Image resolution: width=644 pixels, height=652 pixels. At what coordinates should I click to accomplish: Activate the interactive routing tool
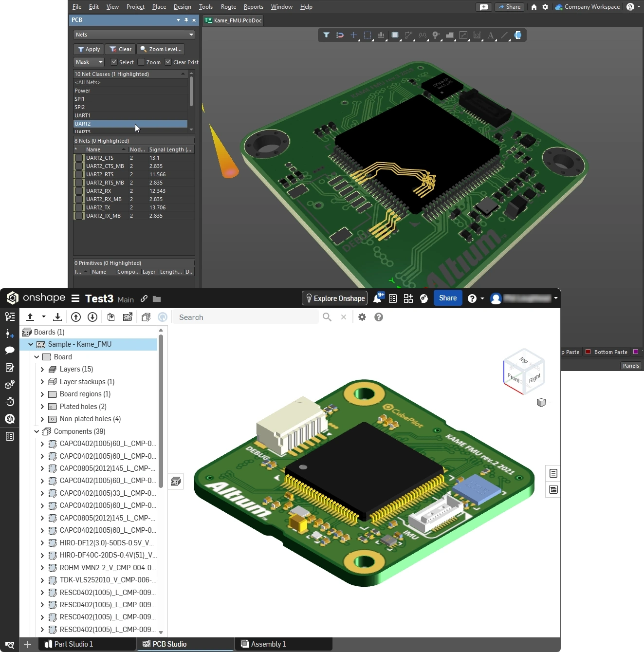409,35
